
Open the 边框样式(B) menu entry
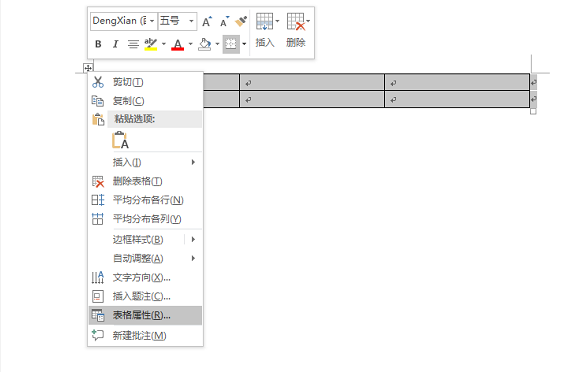[x=138, y=240]
